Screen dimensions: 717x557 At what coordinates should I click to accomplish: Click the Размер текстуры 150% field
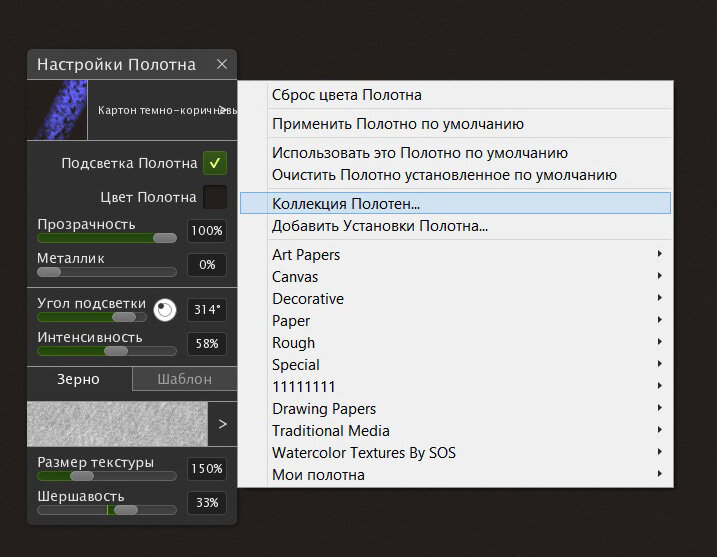point(207,469)
